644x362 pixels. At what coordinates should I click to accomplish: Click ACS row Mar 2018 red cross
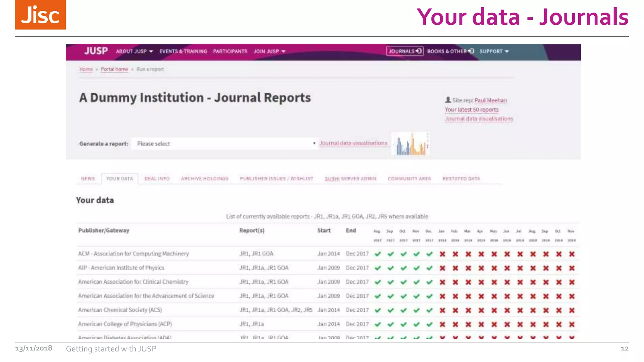pos(468,310)
